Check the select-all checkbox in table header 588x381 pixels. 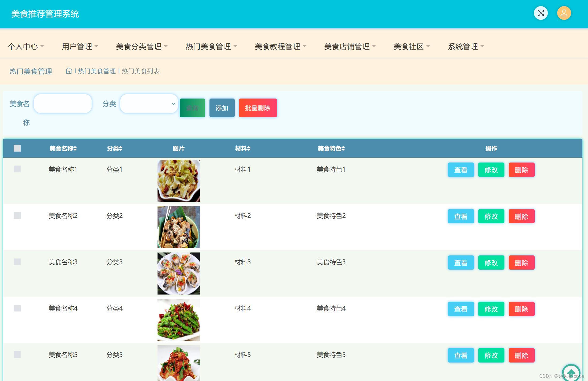pyautogui.click(x=17, y=148)
